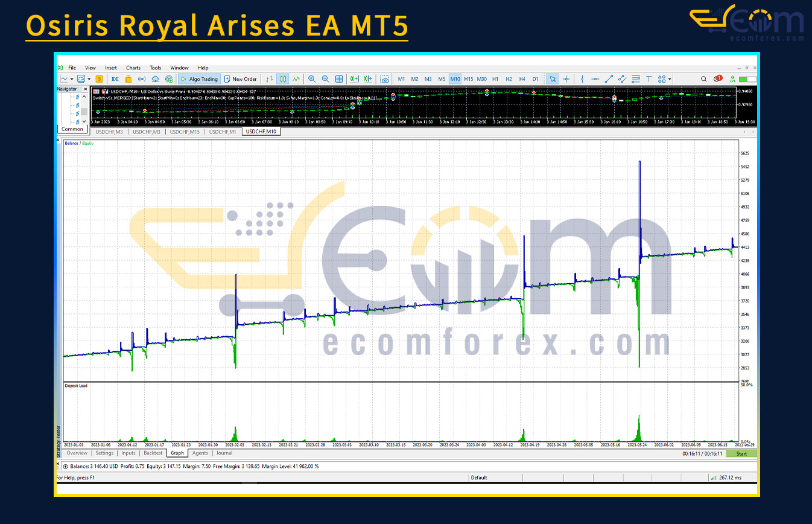812x524 pixels.
Task: Toggle auto scroll chart to end
Action: [x=354, y=79]
